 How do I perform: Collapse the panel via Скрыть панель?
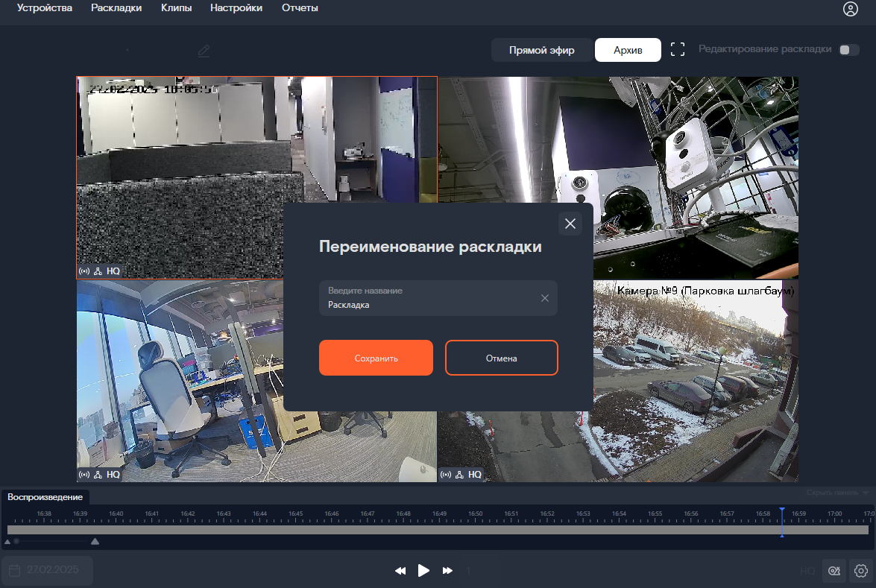[837, 493]
